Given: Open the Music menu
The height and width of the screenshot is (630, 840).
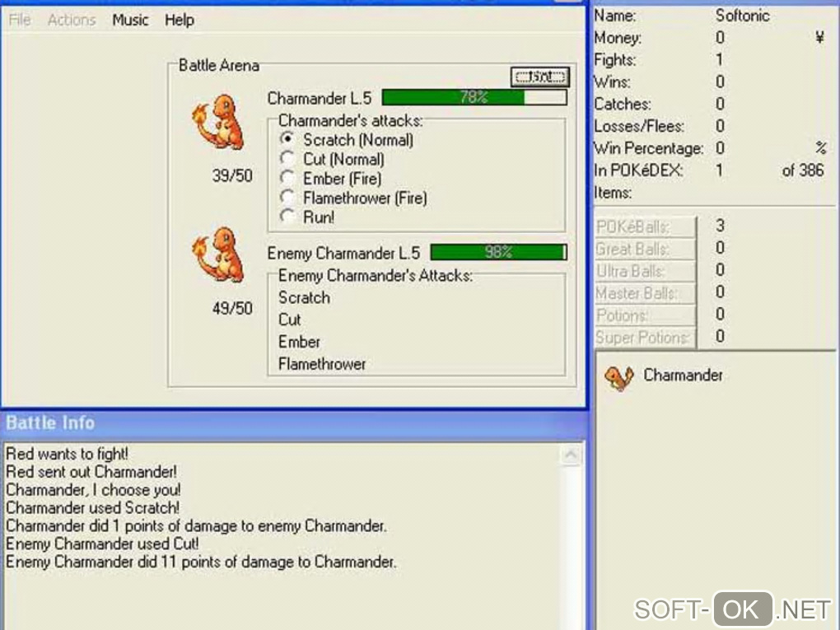Looking at the screenshot, I should pos(130,20).
